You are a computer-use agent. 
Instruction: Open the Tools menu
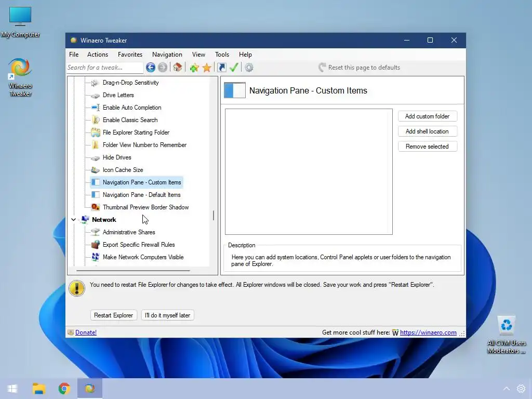pyautogui.click(x=222, y=54)
